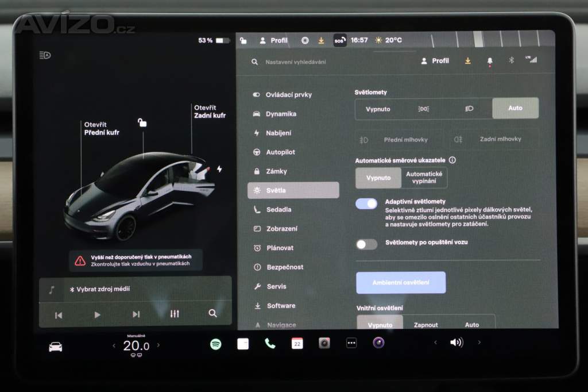Enable Světlomety po opuštění vozu switch
The width and height of the screenshot is (588, 392).
(x=366, y=244)
